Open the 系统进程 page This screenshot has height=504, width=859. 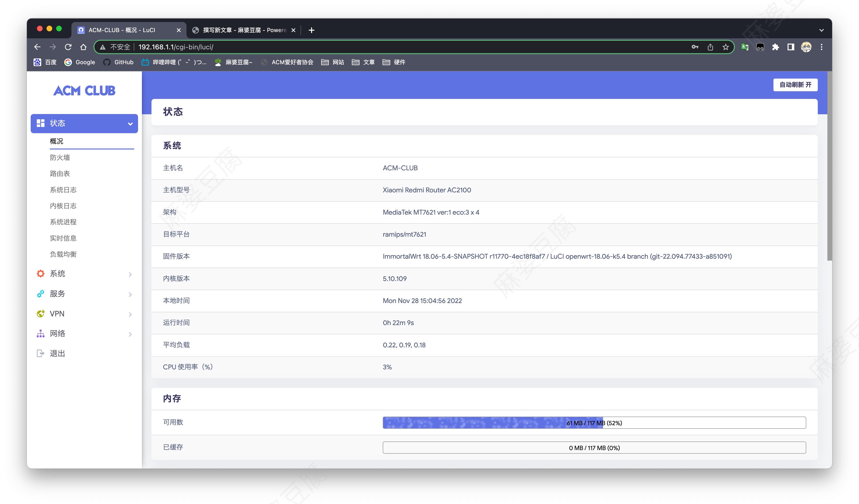pos(63,222)
